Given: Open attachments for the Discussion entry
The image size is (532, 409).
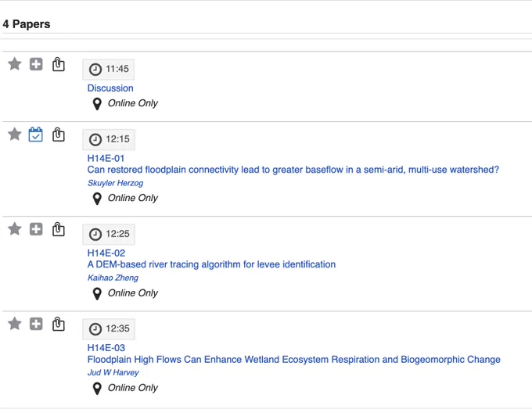Looking at the screenshot, I should tap(59, 64).
